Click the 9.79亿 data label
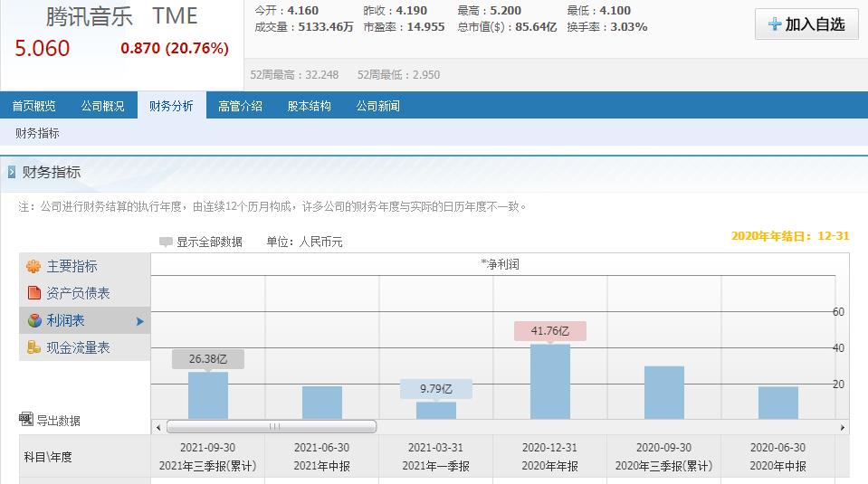The width and height of the screenshot is (868, 484). pos(436,389)
